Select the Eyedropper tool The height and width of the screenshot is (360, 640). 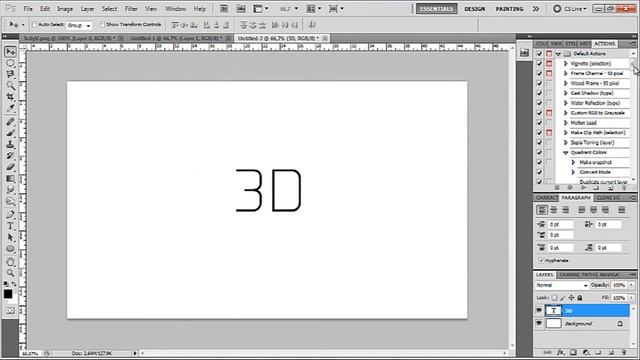(10, 108)
